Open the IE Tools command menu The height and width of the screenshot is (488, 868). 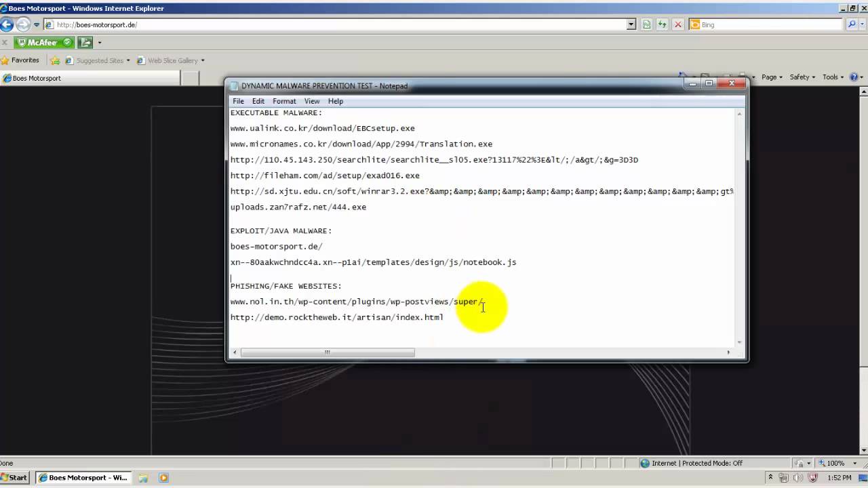pyautogui.click(x=833, y=77)
